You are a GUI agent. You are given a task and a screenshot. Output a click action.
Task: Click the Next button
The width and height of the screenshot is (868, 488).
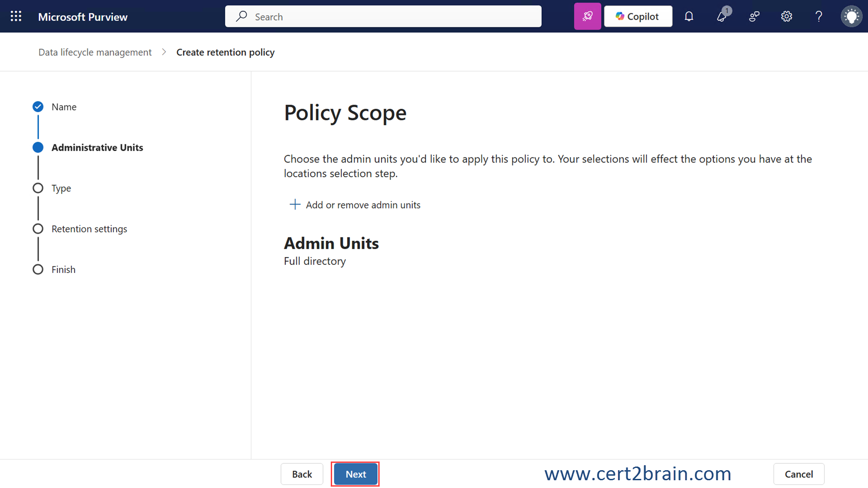(x=355, y=474)
